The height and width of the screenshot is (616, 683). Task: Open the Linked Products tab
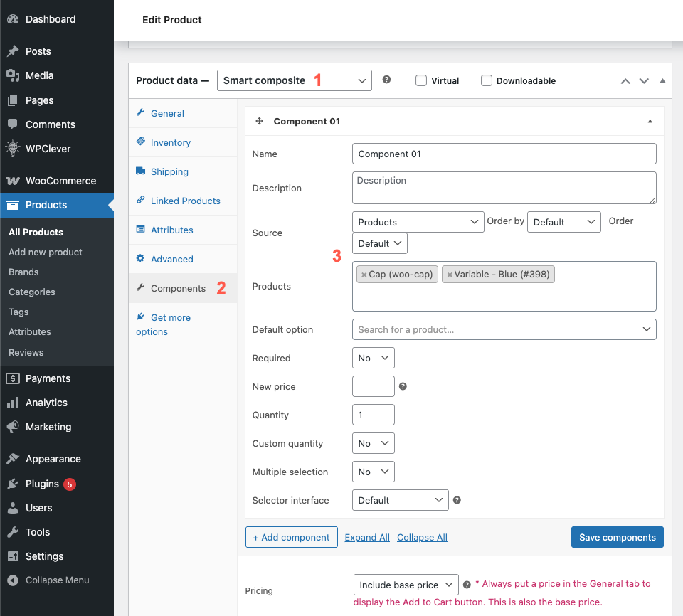point(185,201)
